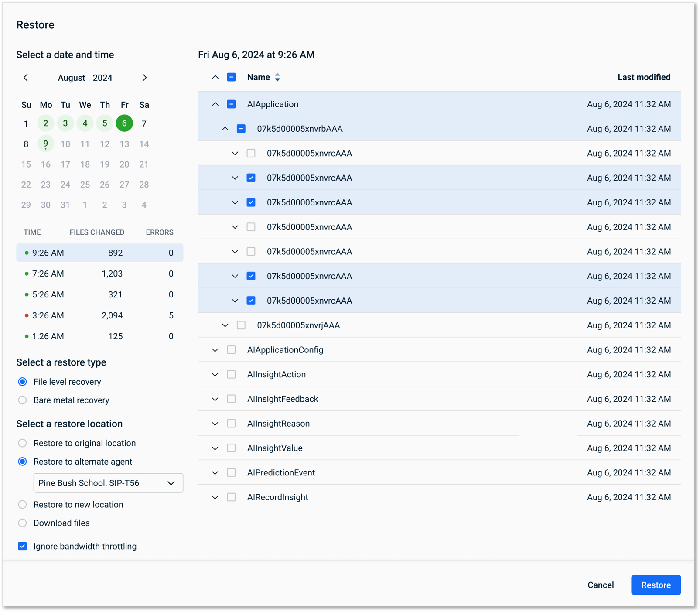Select the 3:26 AM snapshot row
This screenshot has width=700, height=612.
tap(99, 315)
